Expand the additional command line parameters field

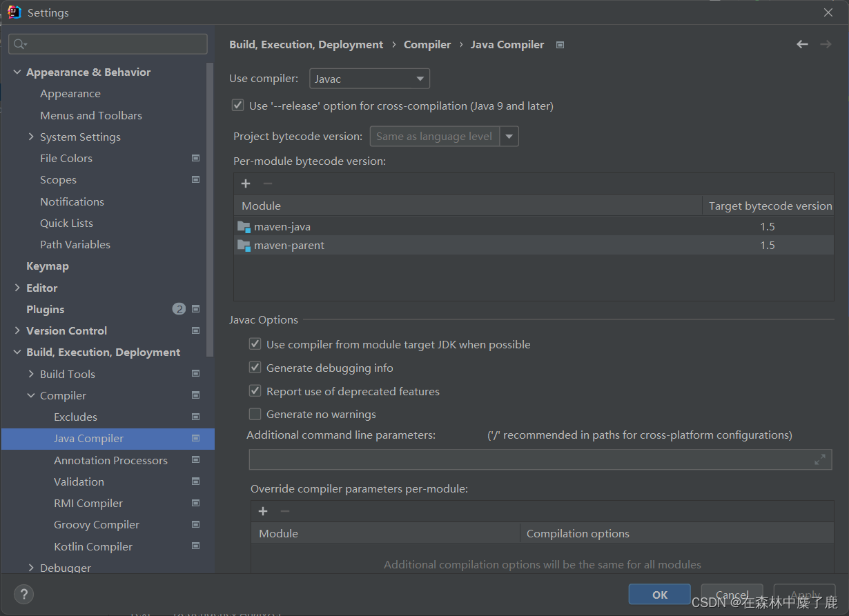[x=820, y=459]
